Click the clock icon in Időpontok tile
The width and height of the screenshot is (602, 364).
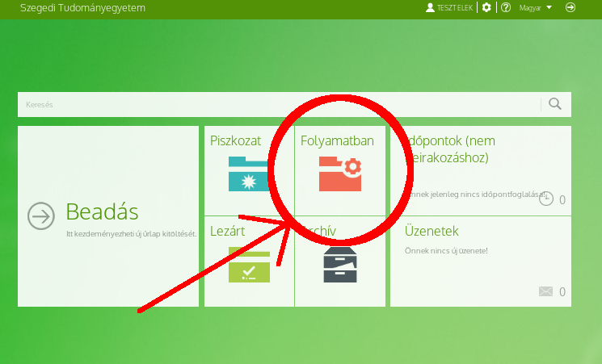tap(545, 199)
